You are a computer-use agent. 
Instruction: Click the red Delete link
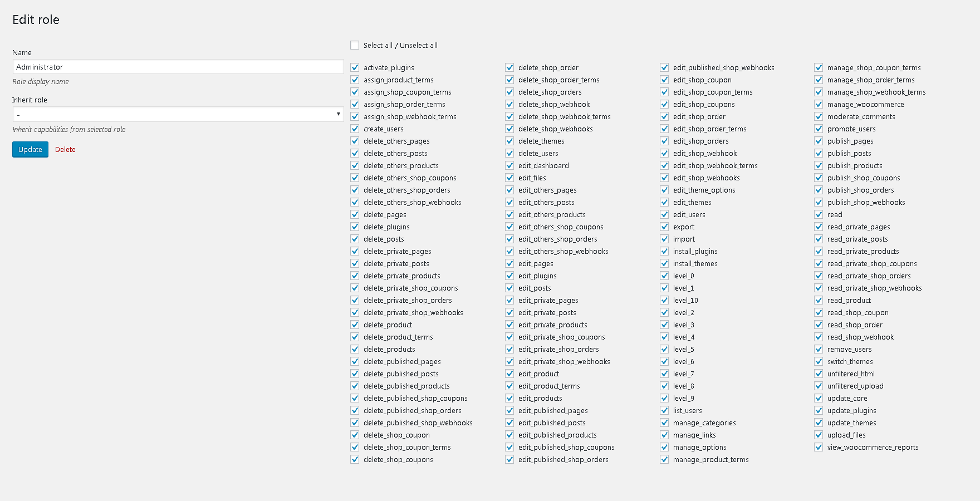[65, 149]
